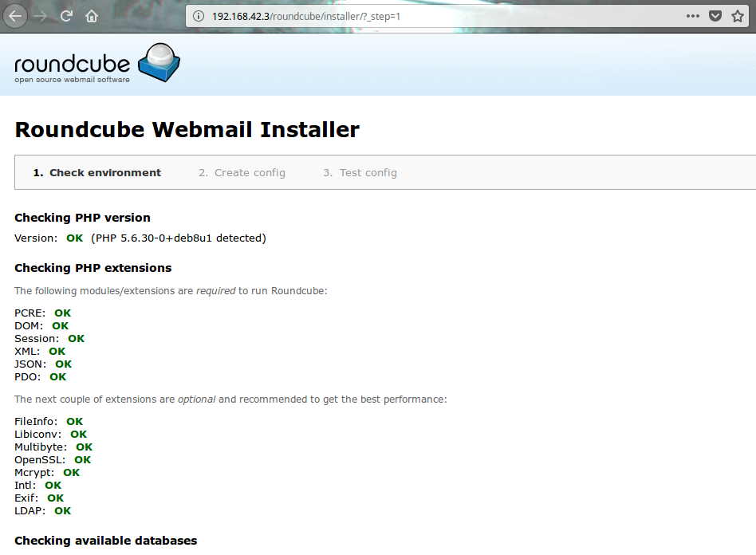The height and width of the screenshot is (555, 756).
Task: Click the Checking available databases heading
Action: point(105,541)
